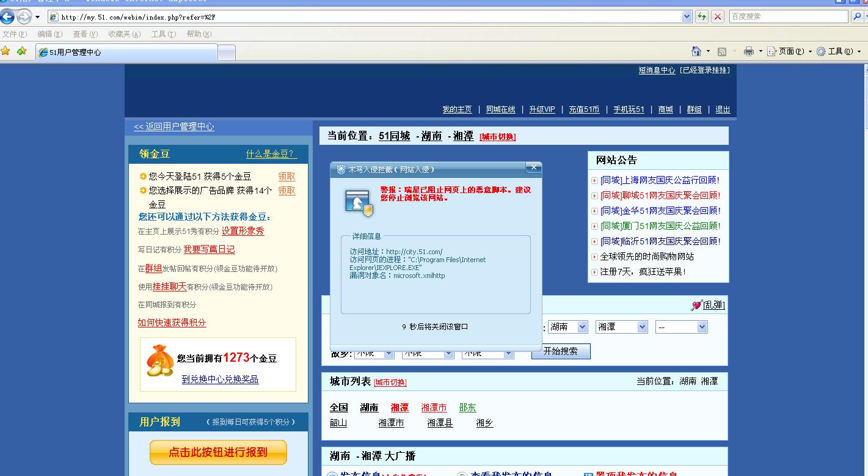Click the Home page icon
This screenshot has height=476, width=868.
click(x=696, y=51)
